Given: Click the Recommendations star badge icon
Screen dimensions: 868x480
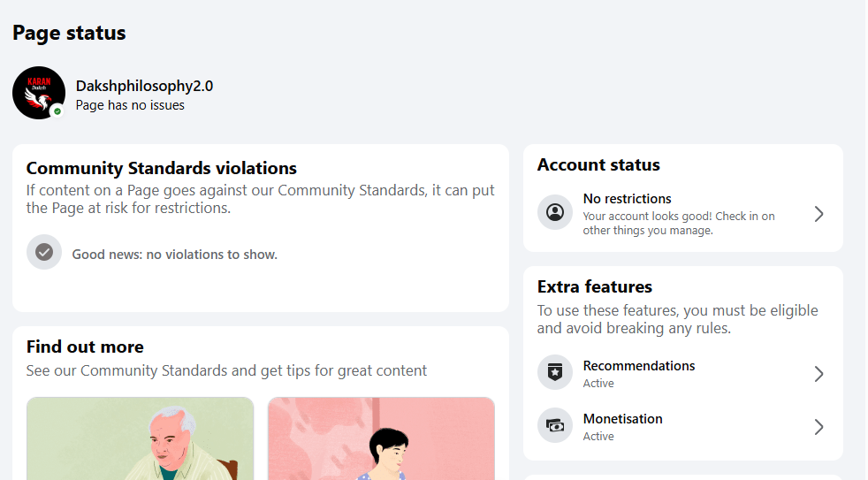Looking at the screenshot, I should point(555,373).
